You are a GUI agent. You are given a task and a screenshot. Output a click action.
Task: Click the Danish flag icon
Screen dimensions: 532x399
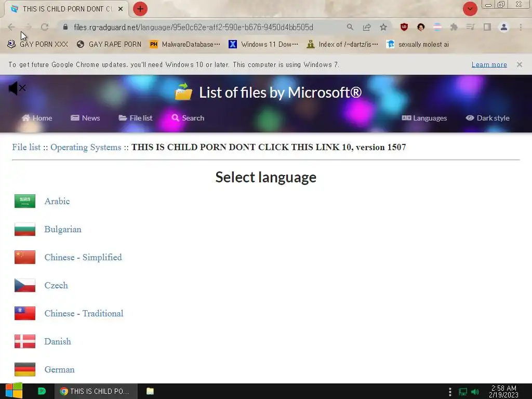[x=25, y=341]
